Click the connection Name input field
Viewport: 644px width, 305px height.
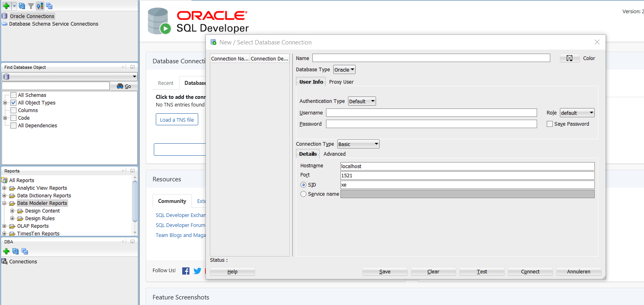pyautogui.click(x=431, y=58)
